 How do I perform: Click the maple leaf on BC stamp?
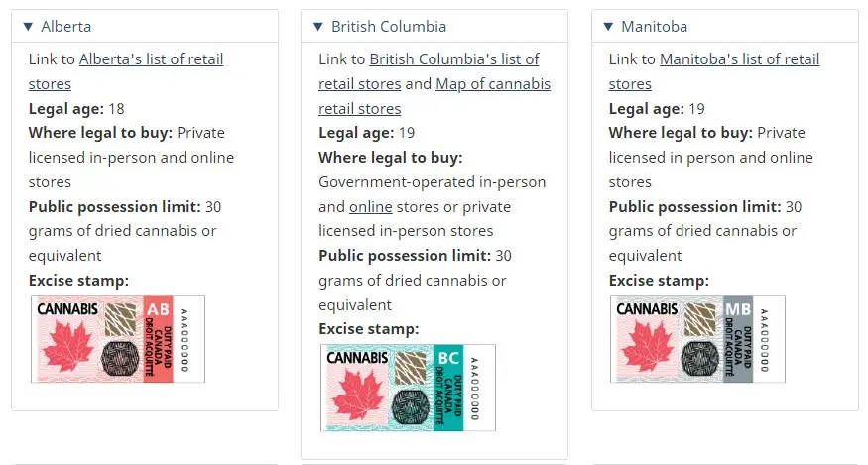click(x=359, y=396)
